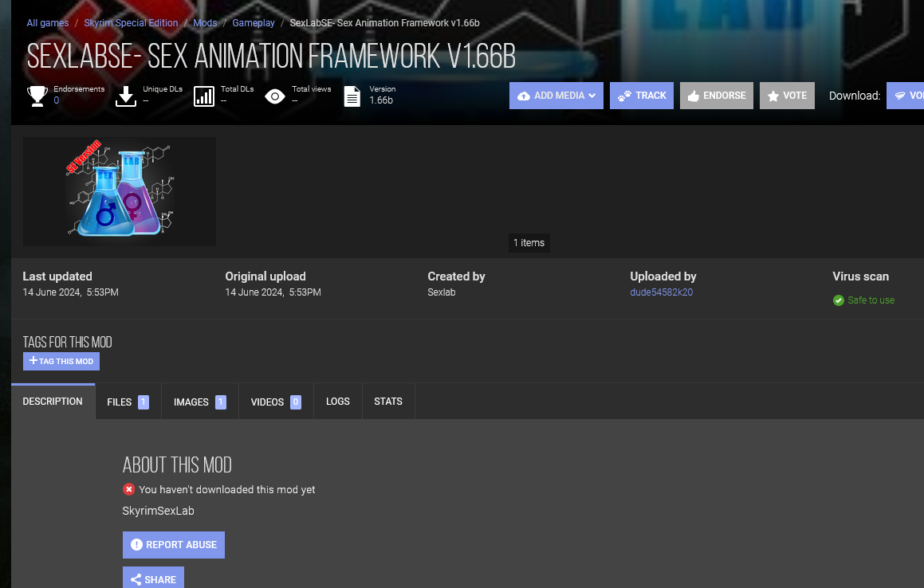924x588 pixels.
Task: Switch to the Description tab
Action: [53, 402]
